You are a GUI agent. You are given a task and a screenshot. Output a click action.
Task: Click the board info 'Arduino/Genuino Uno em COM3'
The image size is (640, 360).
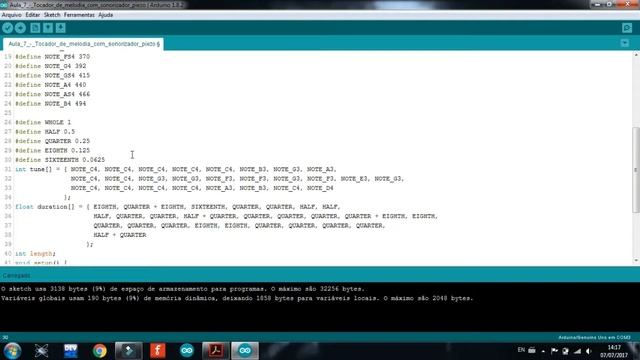click(x=594, y=338)
